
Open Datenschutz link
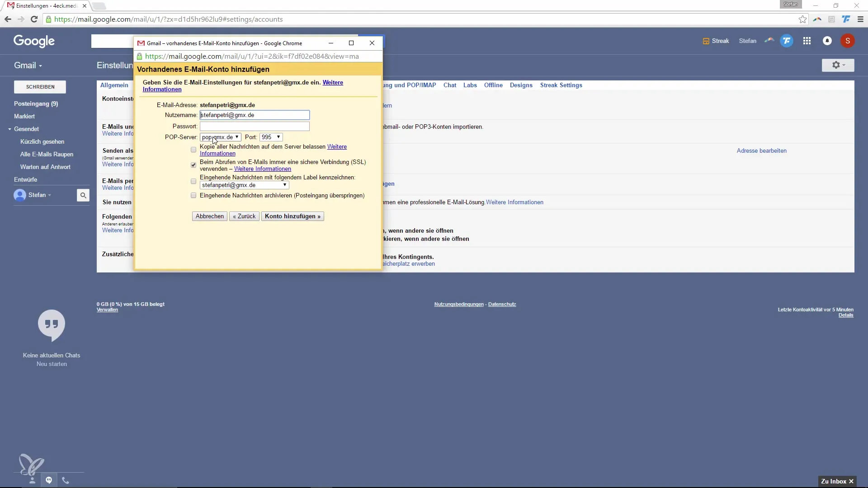click(502, 305)
